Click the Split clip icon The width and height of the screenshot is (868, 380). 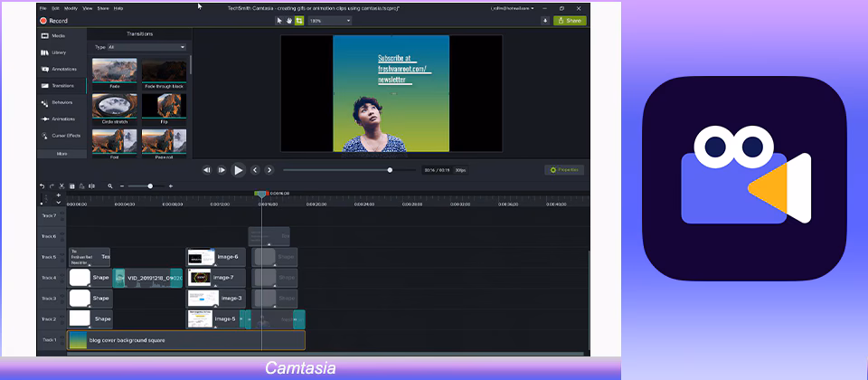[x=92, y=186]
